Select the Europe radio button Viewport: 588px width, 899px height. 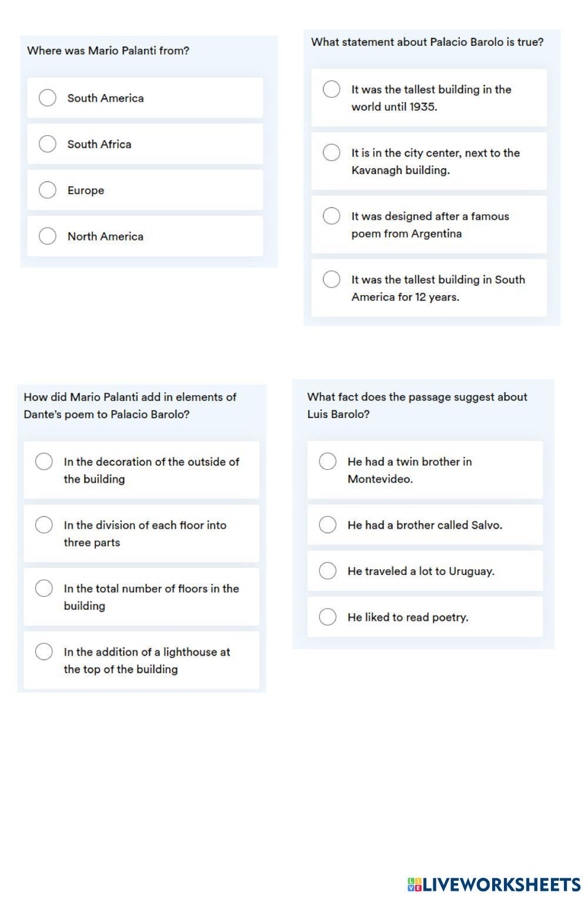48,190
